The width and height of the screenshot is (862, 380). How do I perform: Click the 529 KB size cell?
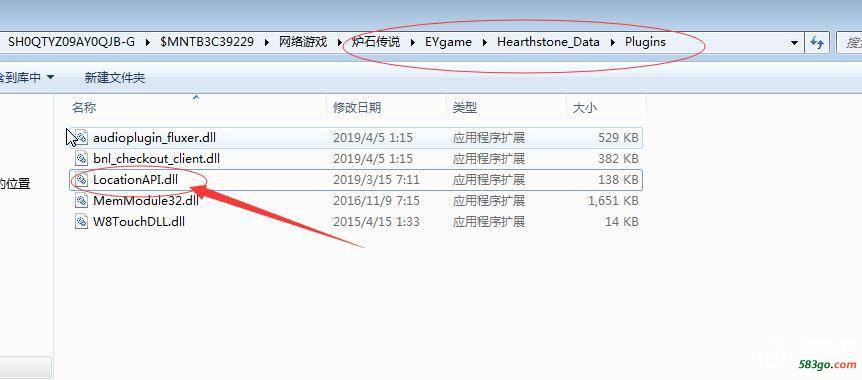click(618, 137)
